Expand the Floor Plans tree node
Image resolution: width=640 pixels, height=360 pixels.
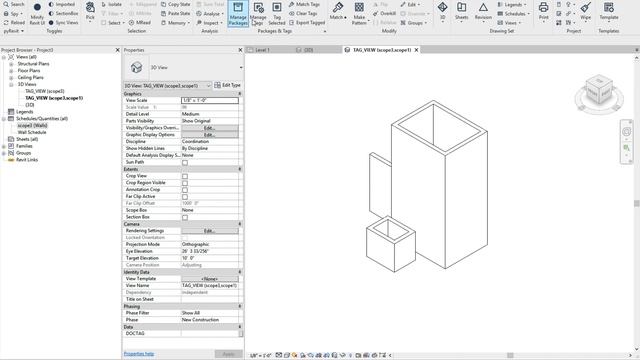point(11,71)
